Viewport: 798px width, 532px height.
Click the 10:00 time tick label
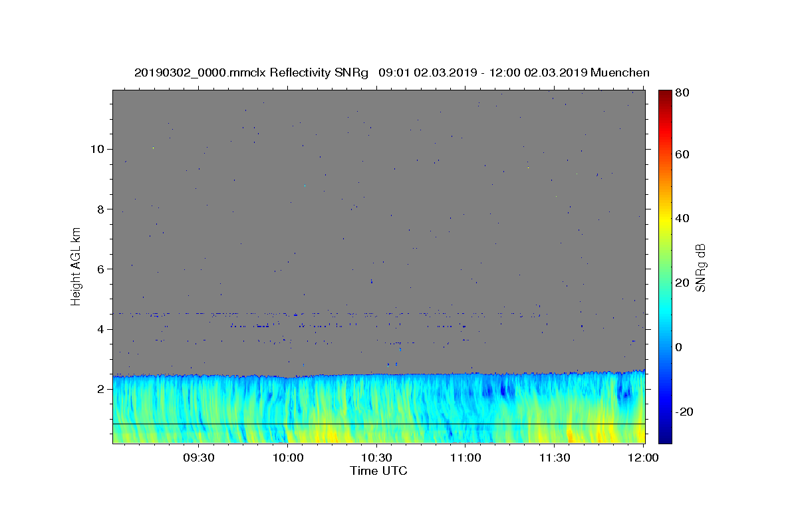[288, 458]
